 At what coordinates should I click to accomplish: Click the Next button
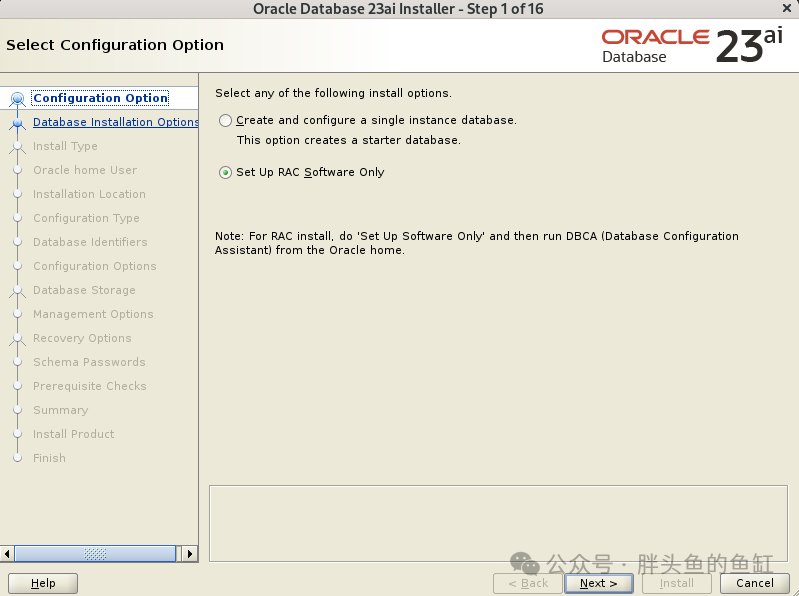click(599, 583)
